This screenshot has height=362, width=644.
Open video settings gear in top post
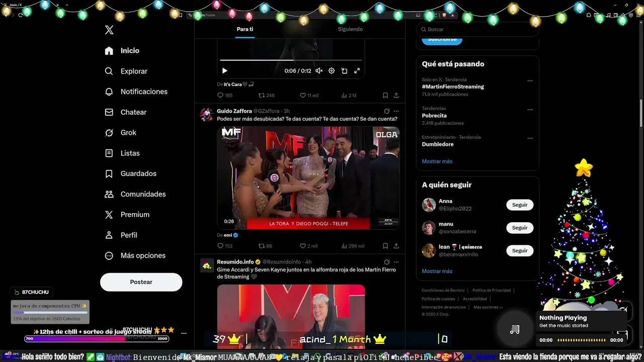click(x=332, y=71)
